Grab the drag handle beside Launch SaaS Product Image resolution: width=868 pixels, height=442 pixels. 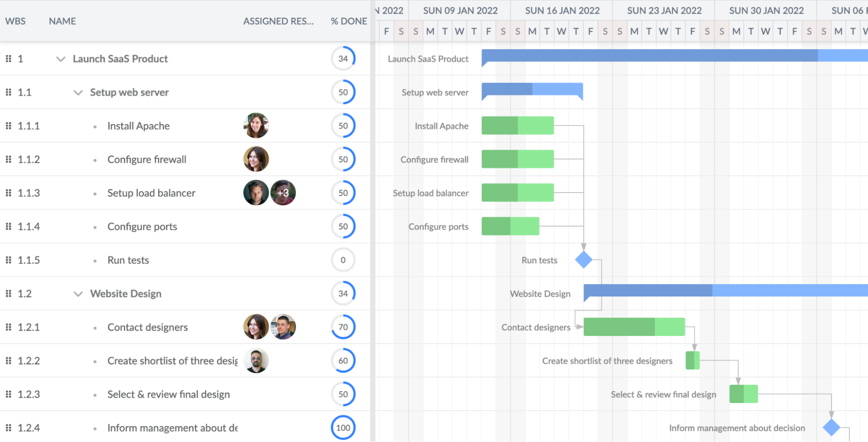[x=8, y=59]
